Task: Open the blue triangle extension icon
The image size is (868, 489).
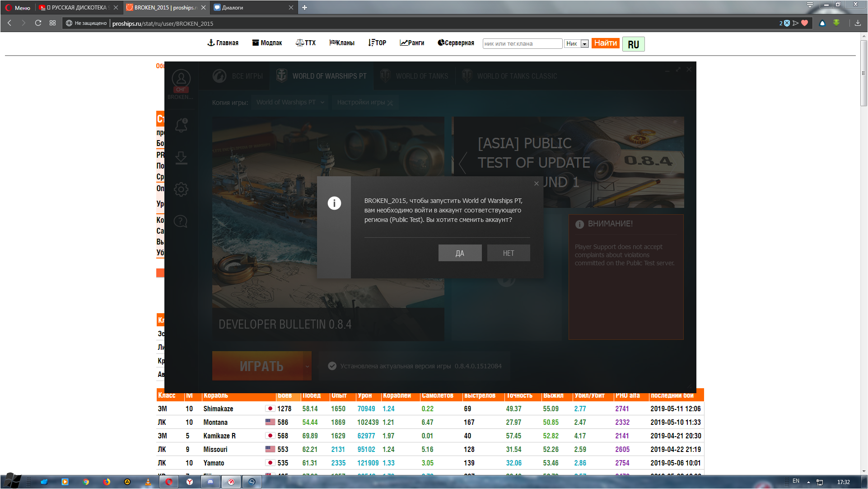Action: coord(822,23)
